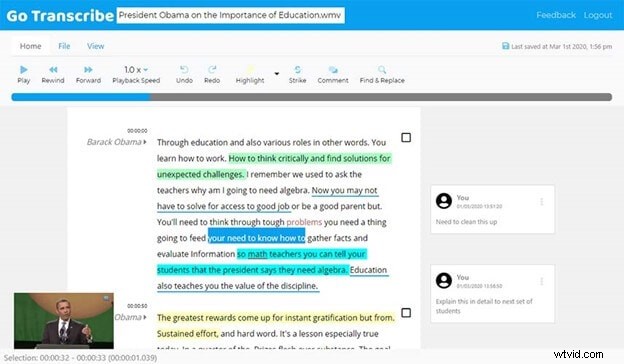Viewport: 624px width, 364px height.
Task: Click the Obama video thumbnail
Action: pos(64,321)
